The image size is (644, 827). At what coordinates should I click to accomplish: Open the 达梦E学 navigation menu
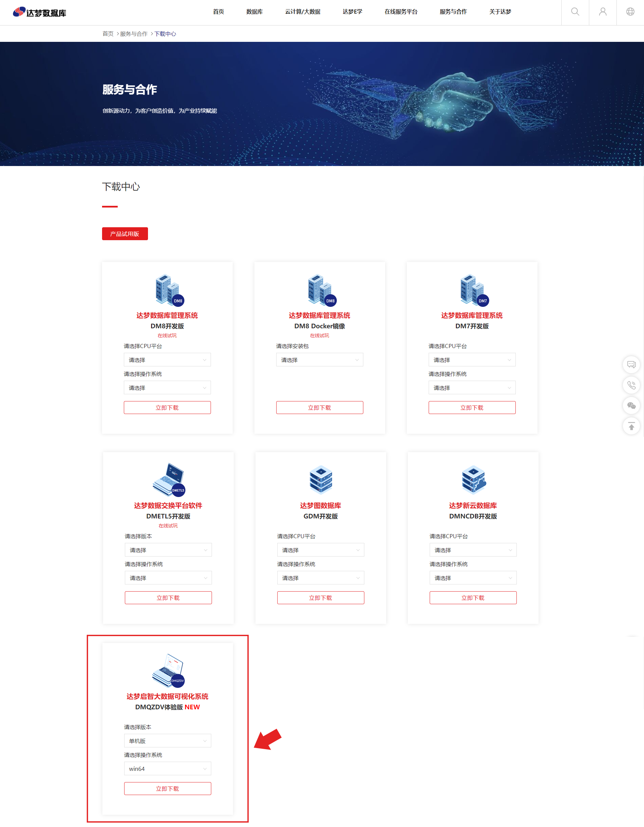[352, 12]
